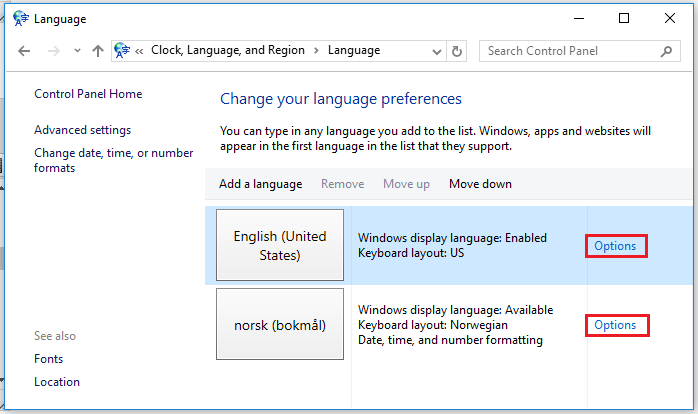The width and height of the screenshot is (698, 414).
Task: Open Options for norsk (bokmål)
Action: pos(615,325)
